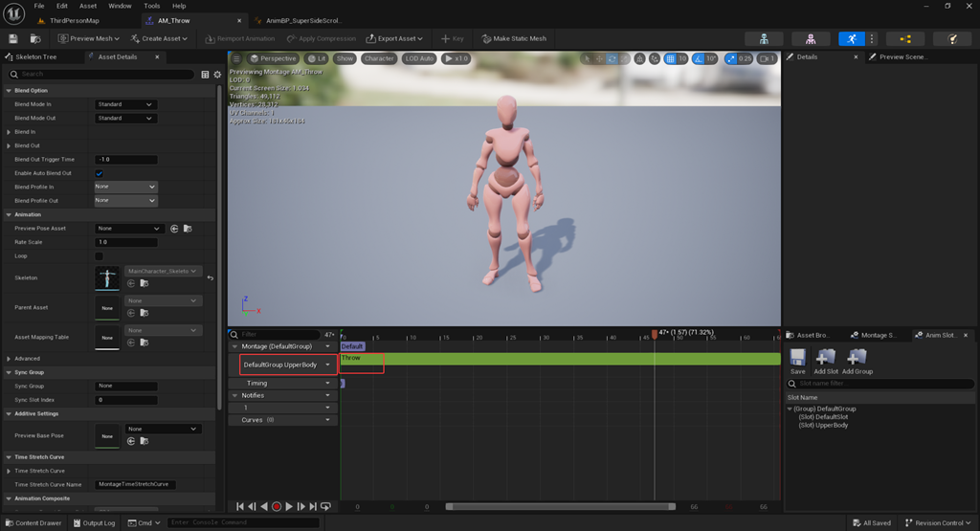This screenshot has height=531, width=980.
Task: Open the Create Asset dropdown
Action: pos(159,38)
